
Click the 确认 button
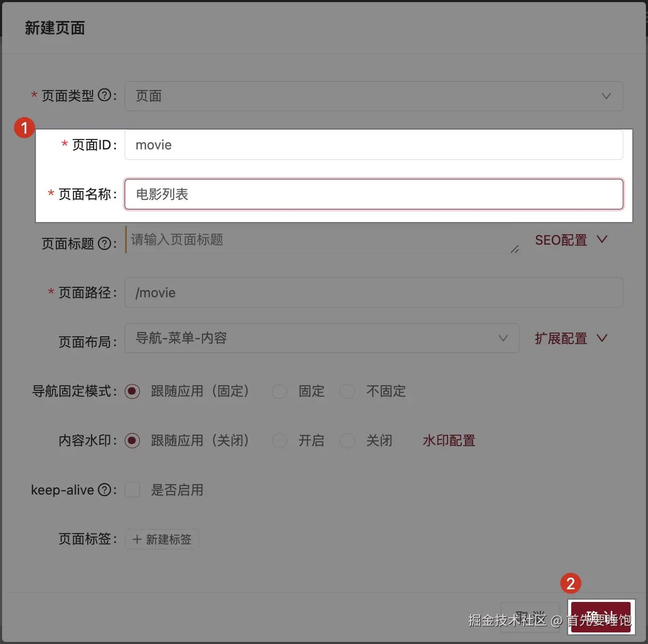pos(601,617)
